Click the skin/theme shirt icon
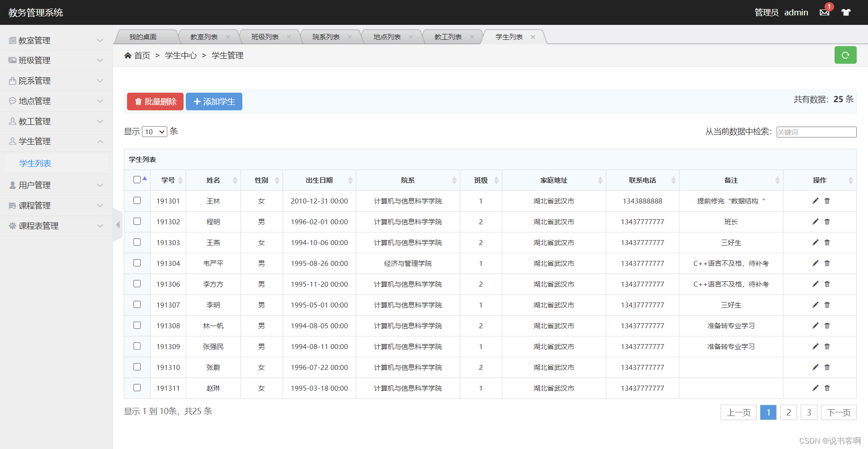Image resolution: width=868 pixels, height=449 pixels. click(x=846, y=12)
